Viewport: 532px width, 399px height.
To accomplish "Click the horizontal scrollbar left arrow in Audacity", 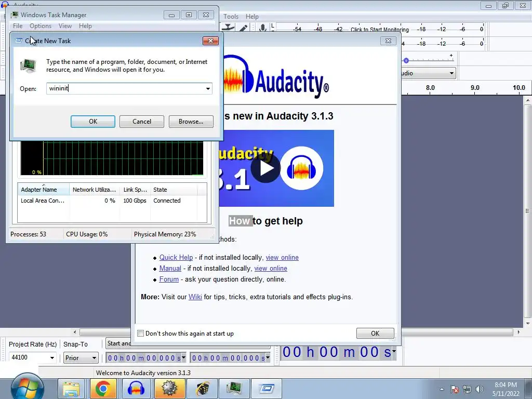I will click(75, 332).
